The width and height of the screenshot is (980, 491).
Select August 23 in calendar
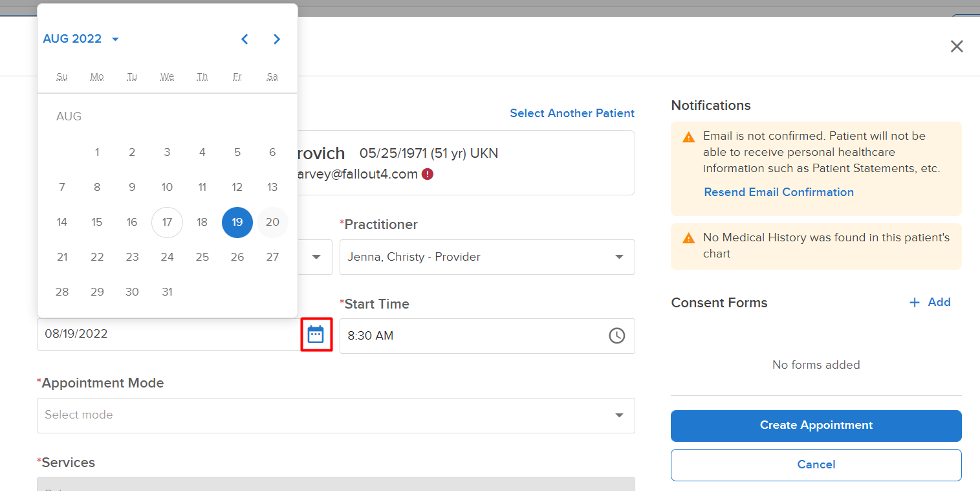(x=132, y=257)
